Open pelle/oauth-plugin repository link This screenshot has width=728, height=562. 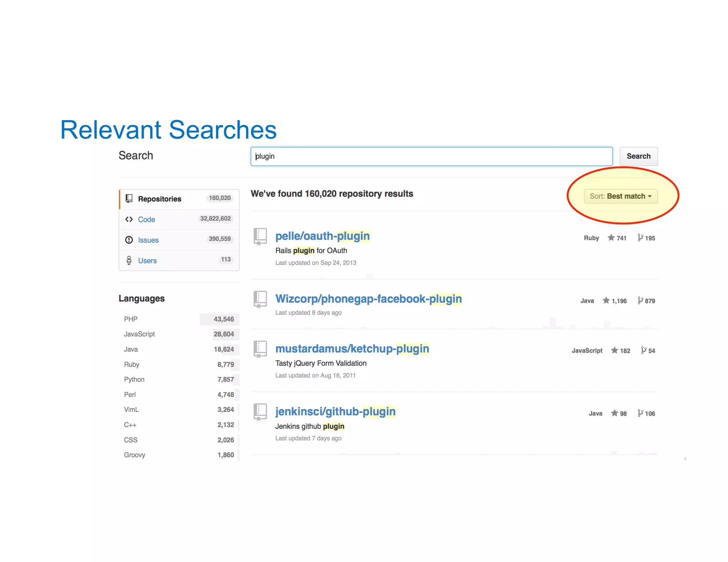[x=322, y=236]
